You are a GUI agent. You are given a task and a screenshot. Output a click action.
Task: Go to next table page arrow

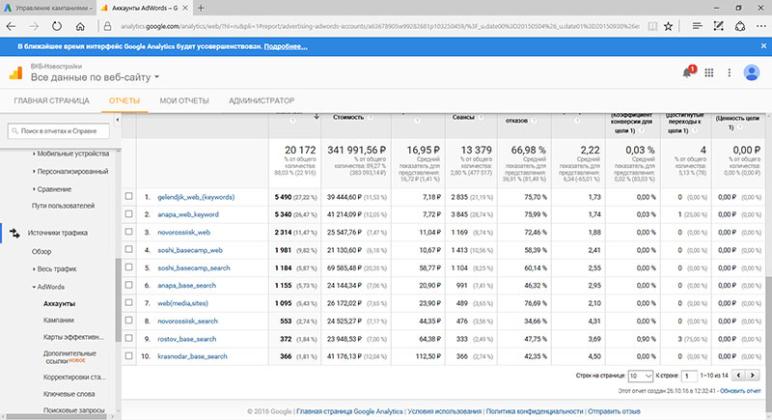752,376
